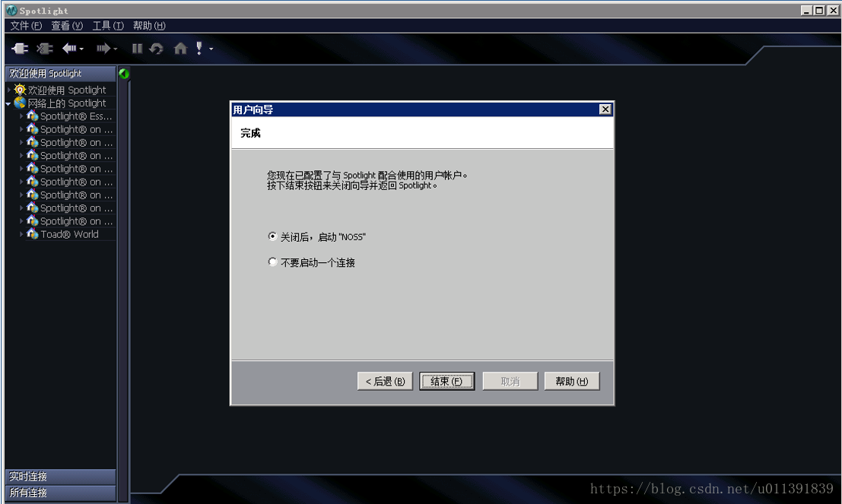Click the 欢迎使用 Spotlight panel header

[60, 73]
